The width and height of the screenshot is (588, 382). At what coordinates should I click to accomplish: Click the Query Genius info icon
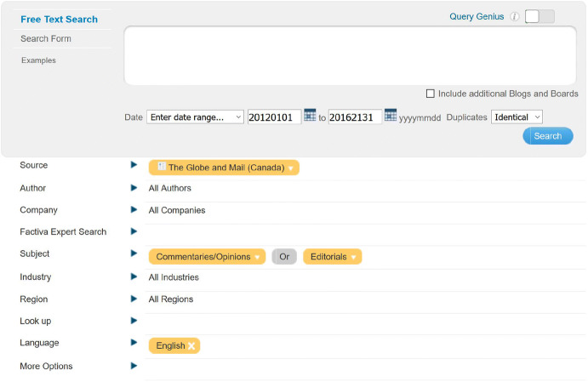pos(515,17)
